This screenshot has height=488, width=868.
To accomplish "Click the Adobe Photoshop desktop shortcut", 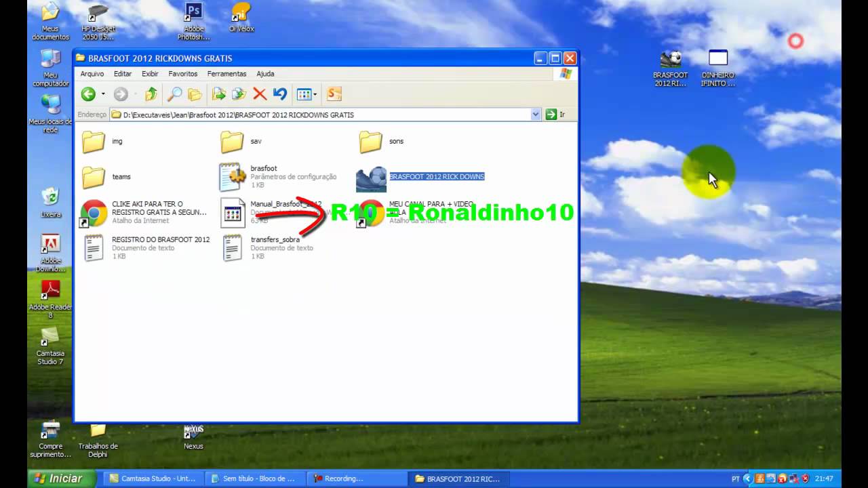I will (x=194, y=22).
